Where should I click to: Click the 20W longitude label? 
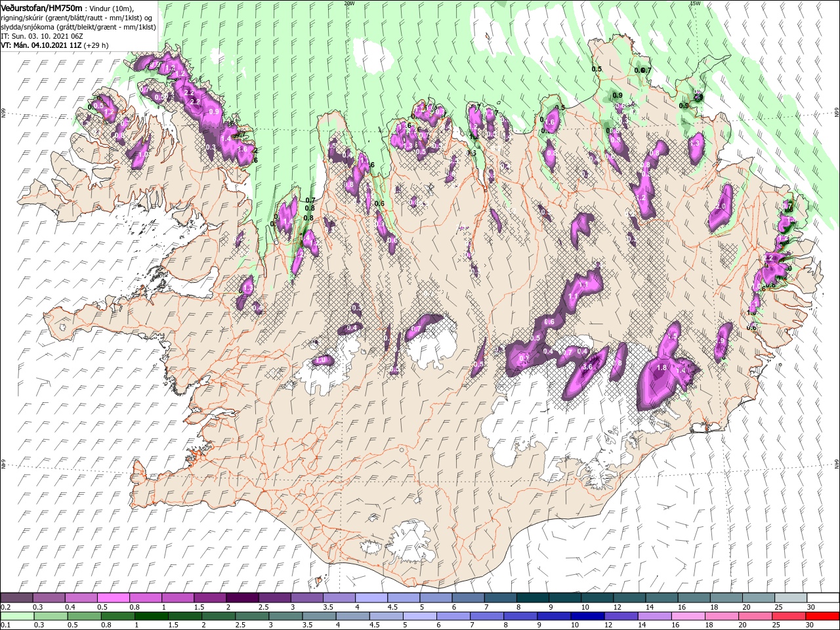click(349, 3)
